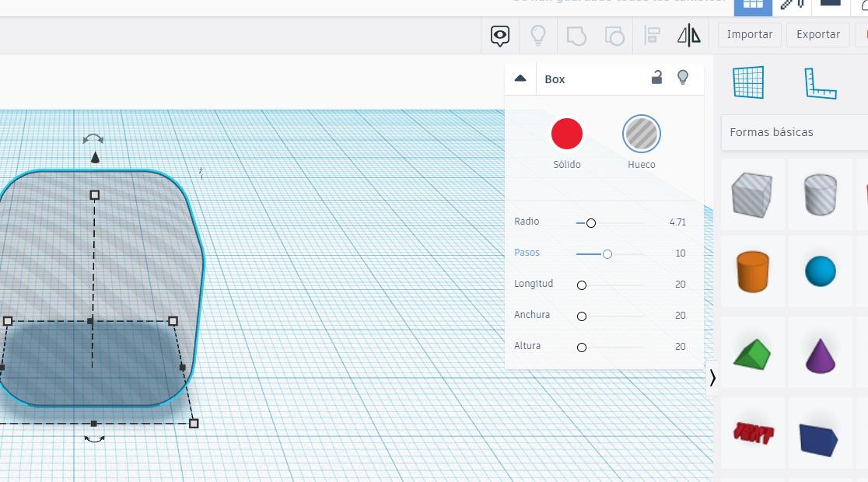Viewport: 868px width, 482px height.
Task: Click the Radio parameter label
Action: pyautogui.click(x=527, y=222)
